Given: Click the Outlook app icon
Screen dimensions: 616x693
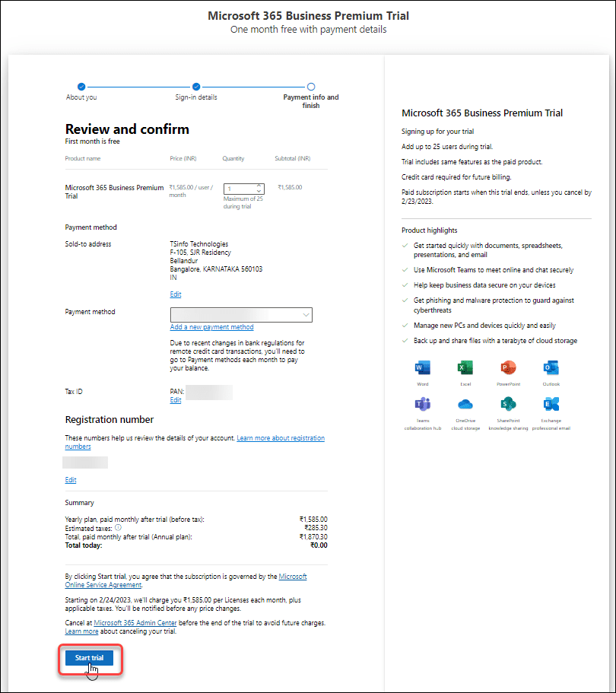Looking at the screenshot, I should (551, 367).
